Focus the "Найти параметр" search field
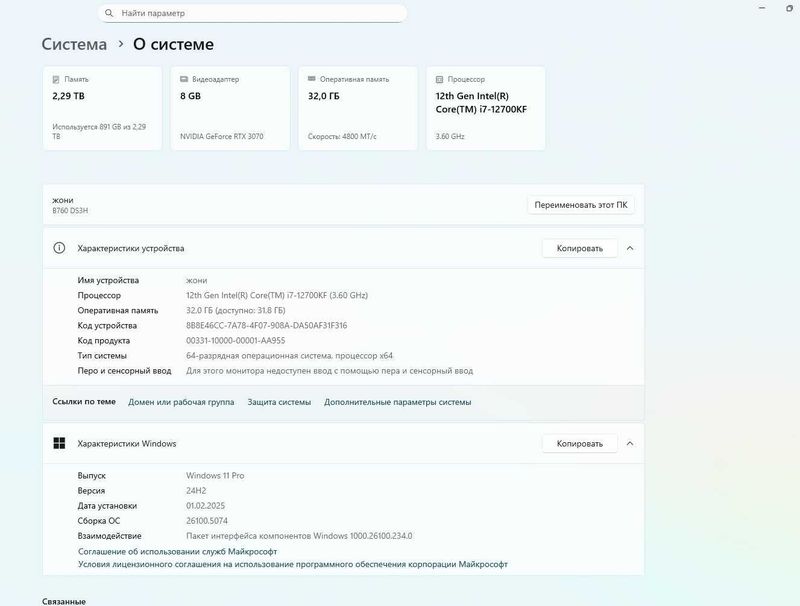The width and height of the screenshot is (800, 606). pos(252,13)
